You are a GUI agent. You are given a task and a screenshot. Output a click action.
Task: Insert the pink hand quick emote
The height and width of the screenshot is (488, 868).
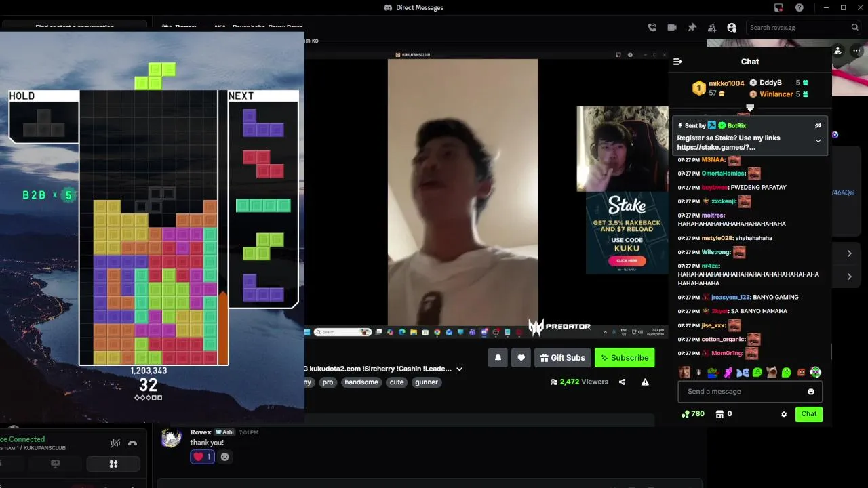point(728,372)
